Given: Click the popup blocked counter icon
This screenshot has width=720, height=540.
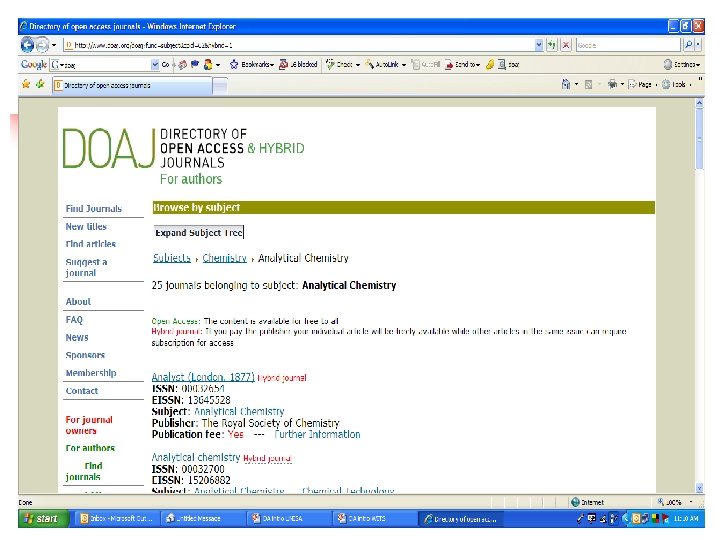Looking at the screenshot, I should [298, 65].
